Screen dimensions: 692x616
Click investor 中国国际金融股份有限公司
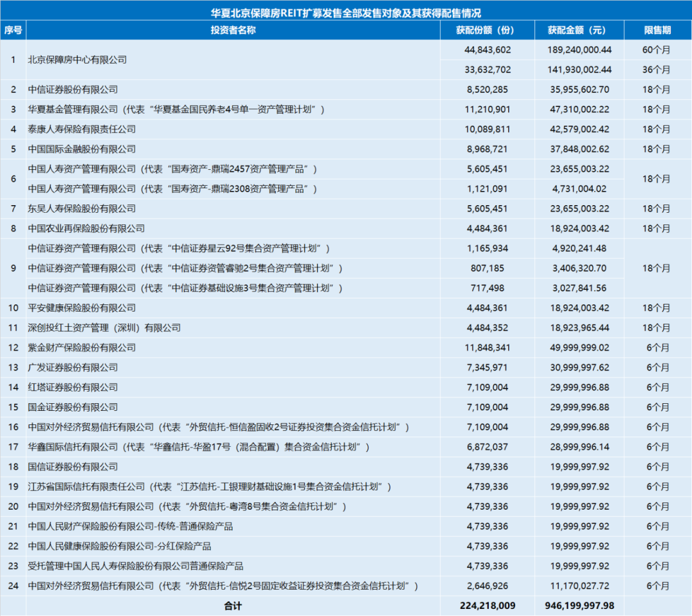81,149
